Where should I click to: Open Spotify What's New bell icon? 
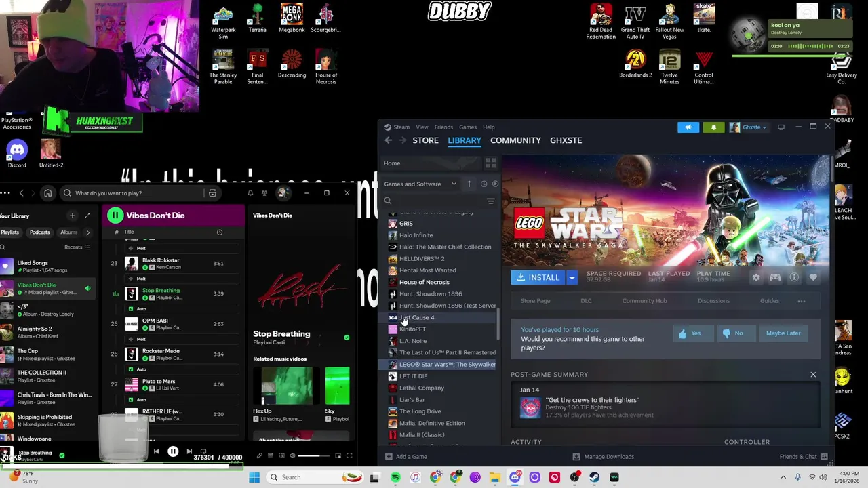(x=250, y=193)
